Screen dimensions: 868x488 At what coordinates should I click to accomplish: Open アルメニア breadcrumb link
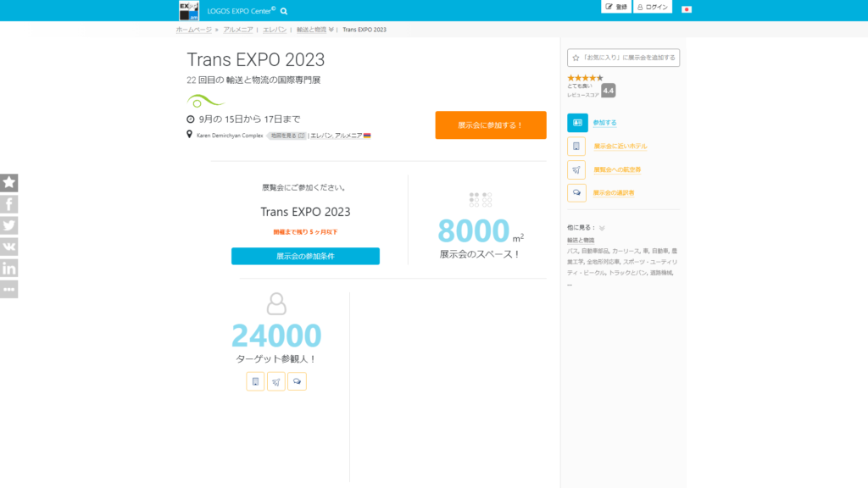click(x=238, y=30)
